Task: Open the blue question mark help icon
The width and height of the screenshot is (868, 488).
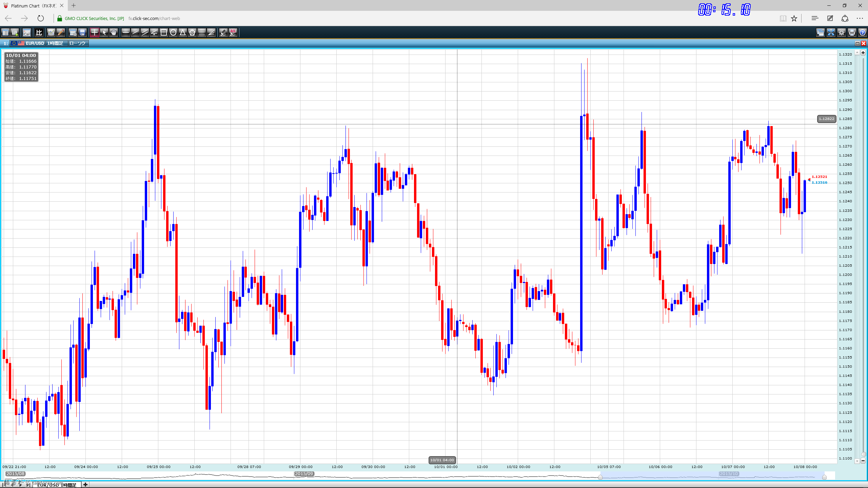Action: coord(863,33)
